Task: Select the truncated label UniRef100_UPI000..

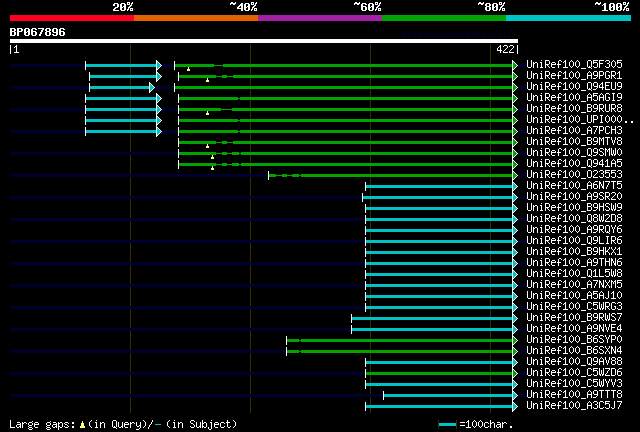Action: pos(580,119)
